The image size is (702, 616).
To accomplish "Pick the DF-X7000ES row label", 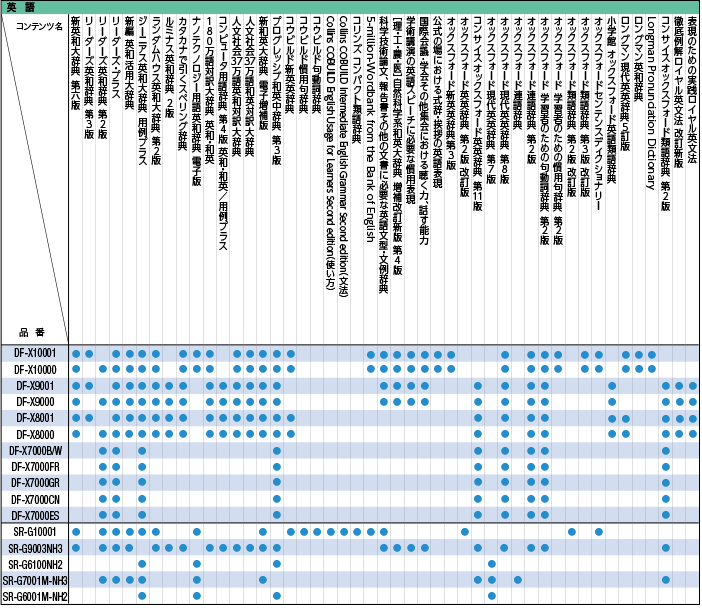I will click(35, 515).
